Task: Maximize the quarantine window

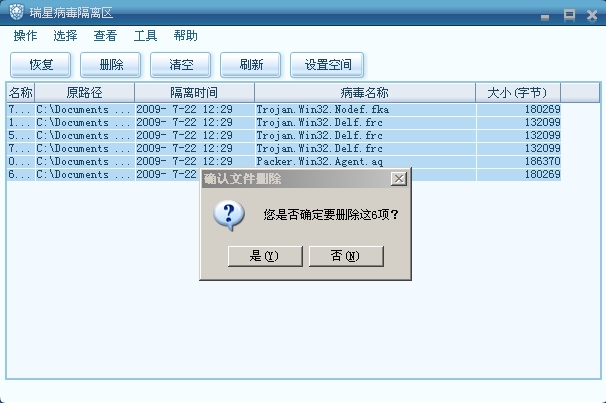Action: 569,15
